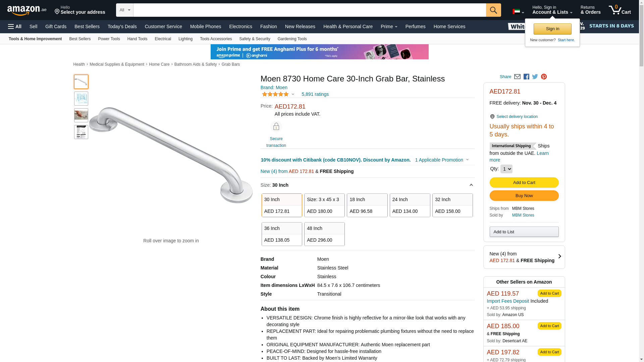Open the UAE flag language selector
Screen dimensions: 644x362
coord(518,12)
